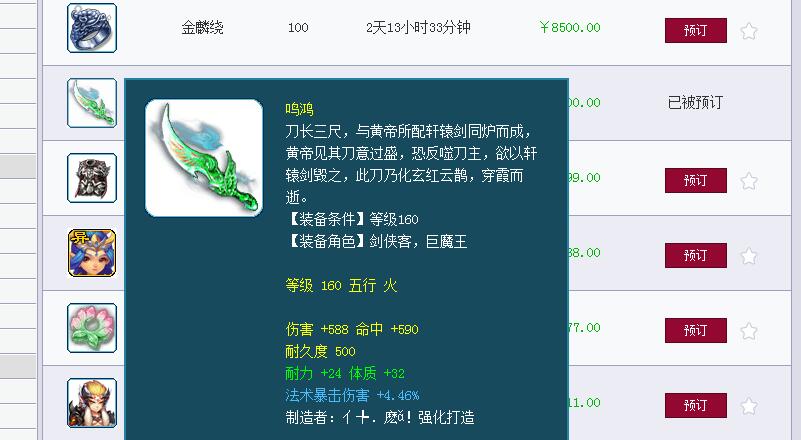Click the 金麟绕 ring item icon
Screen dimensions: 801x440
92,28
